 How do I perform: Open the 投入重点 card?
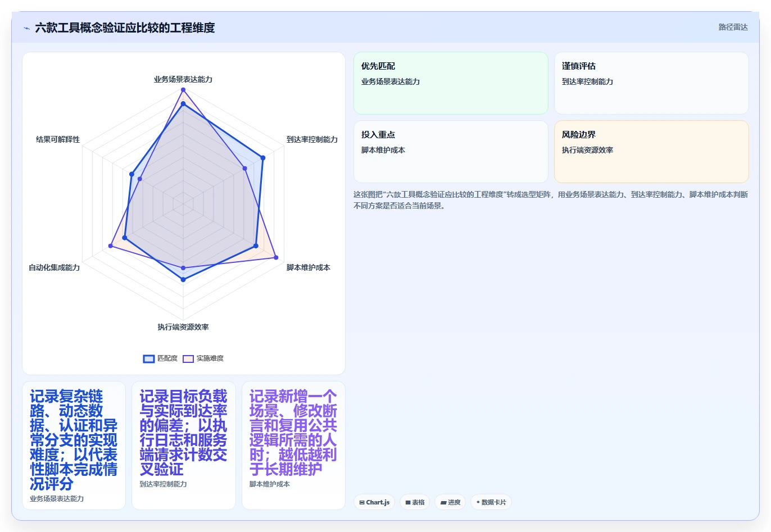[451, 152]
